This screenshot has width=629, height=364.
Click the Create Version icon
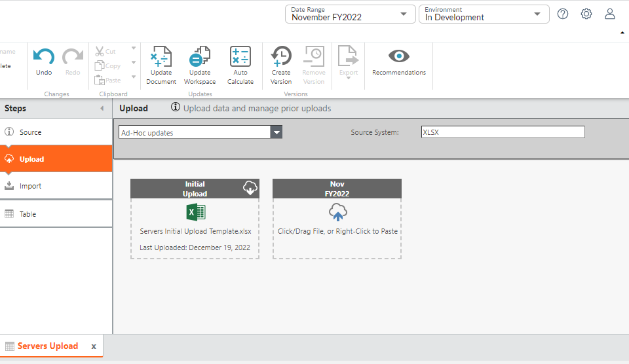click(x=281, y=58)
